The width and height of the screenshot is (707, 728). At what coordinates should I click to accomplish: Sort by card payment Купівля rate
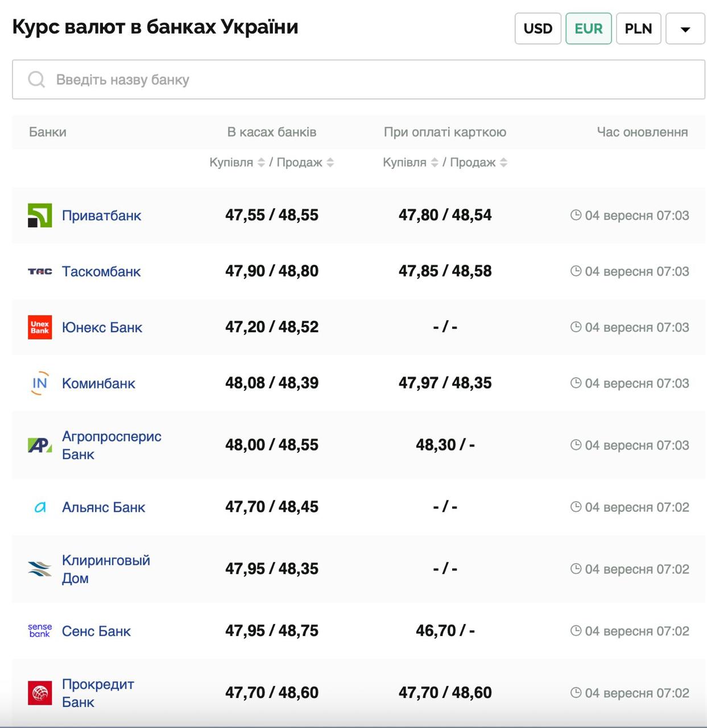click(x=435, y=163)
